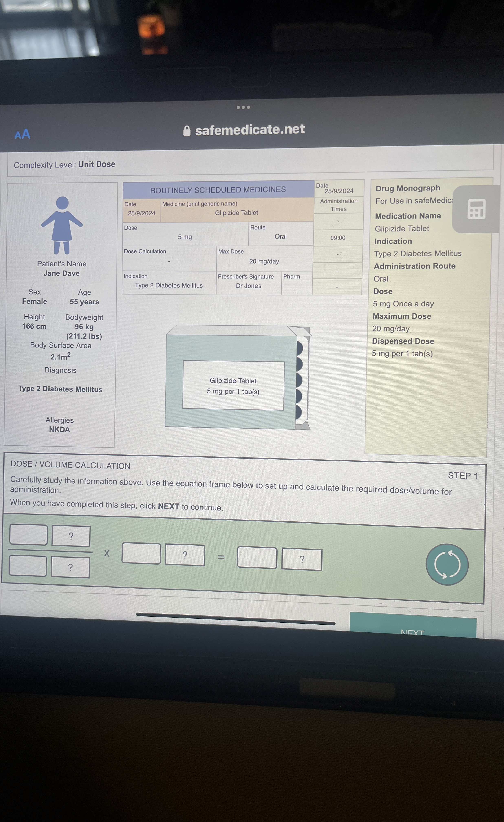The width and height of the screenshot is (504, 822).
Task: Click the multiplier value input box
Action: click(141, 553)
